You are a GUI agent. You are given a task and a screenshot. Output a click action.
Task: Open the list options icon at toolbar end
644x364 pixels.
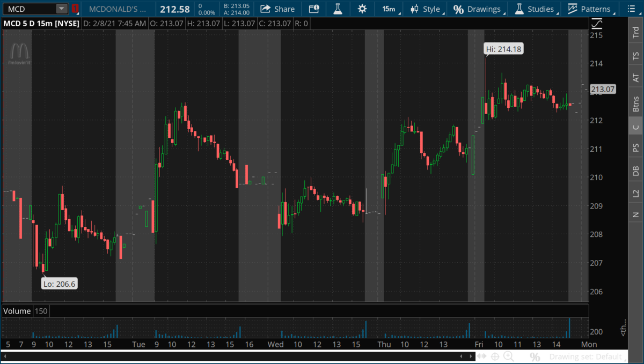tap(631, 9)
